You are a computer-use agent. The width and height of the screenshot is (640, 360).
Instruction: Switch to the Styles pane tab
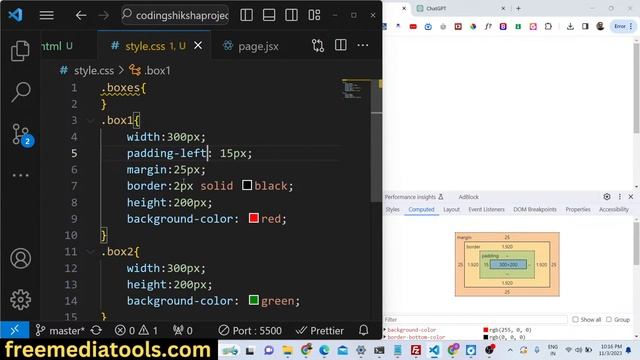tap(392, 209)
